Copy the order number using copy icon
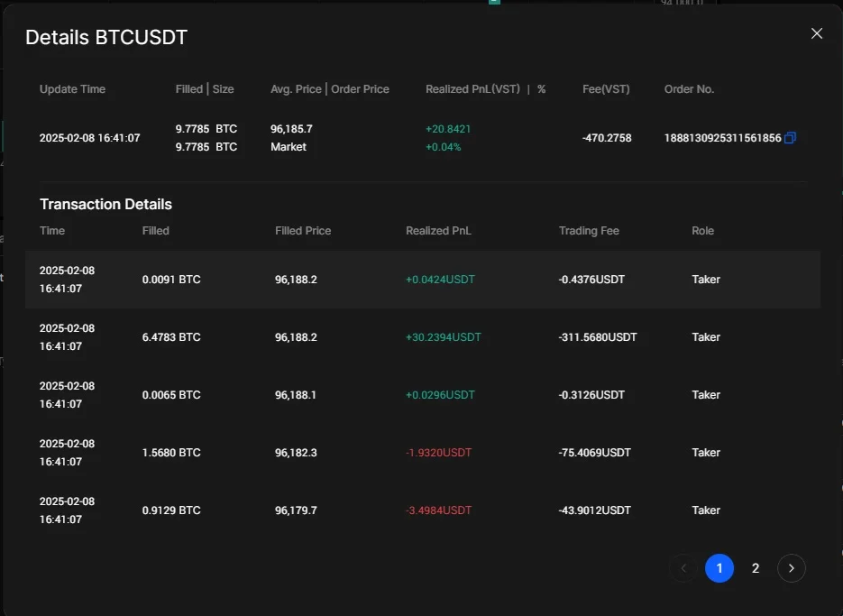843x616 pixels. 790,138
